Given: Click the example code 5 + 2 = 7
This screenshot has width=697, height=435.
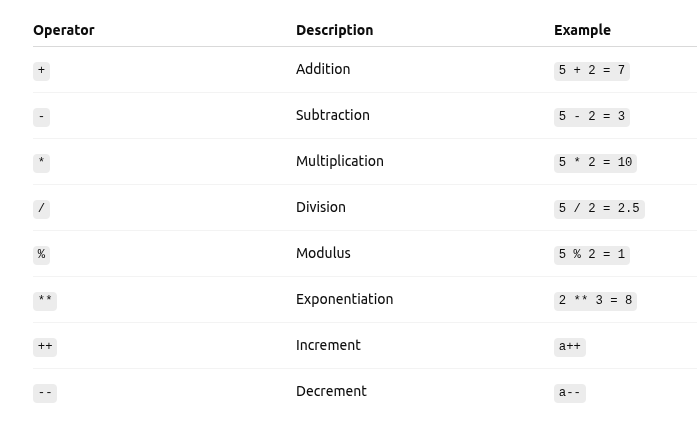Looking at the screenshot, I should 591,71.
